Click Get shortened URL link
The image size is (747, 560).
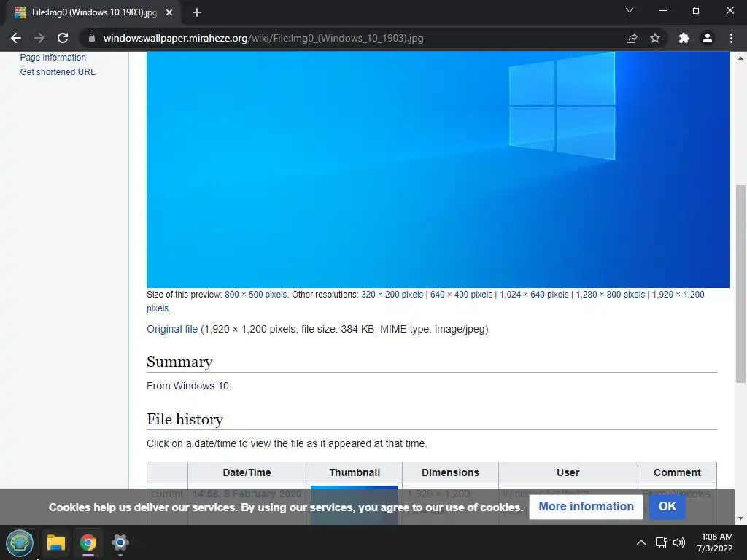[x=58, y=72]
